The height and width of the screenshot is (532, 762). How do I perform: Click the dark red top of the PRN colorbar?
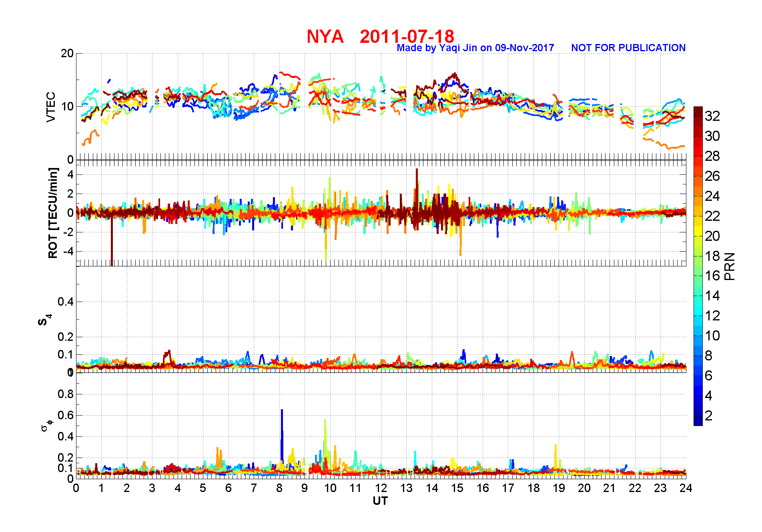(x=698, y=112)
